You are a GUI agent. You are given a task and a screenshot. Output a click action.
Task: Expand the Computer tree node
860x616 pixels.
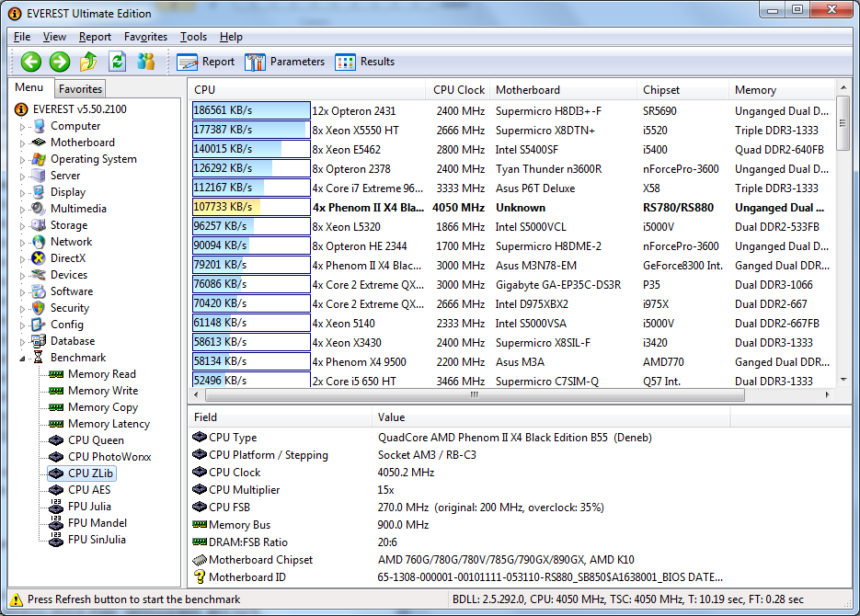[22, 127]
